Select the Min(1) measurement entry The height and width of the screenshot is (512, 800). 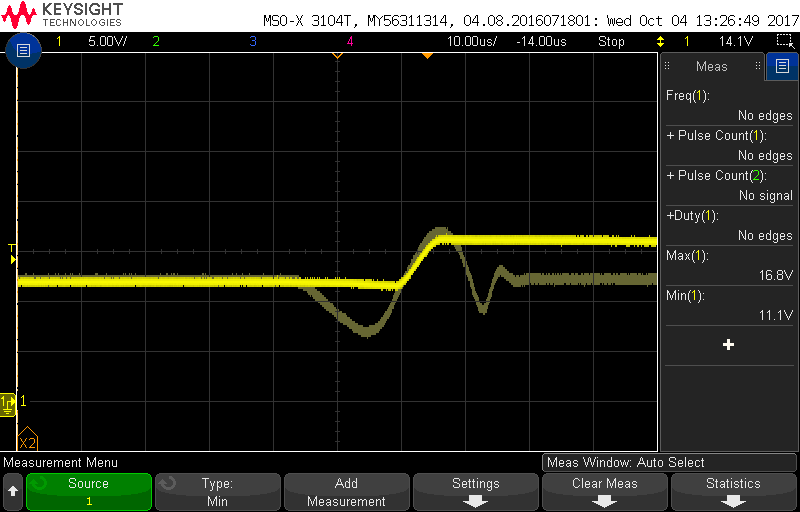coord(730,305)
